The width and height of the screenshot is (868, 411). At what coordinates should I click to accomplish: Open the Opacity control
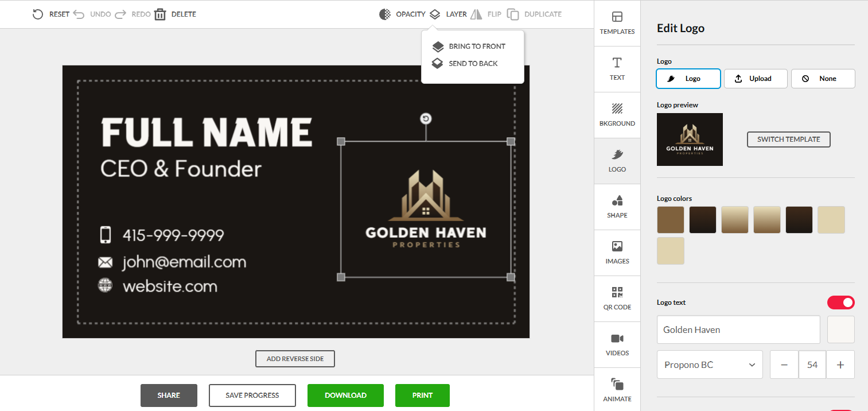402,14
